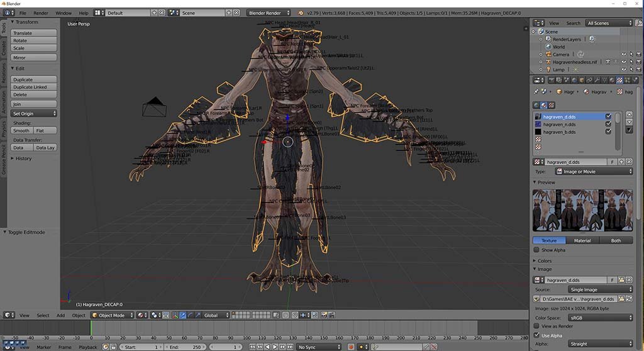644x351 pixels.
Task: Click Blender info editor type icon
Action: pyautogui.click(x=9, y=13)
